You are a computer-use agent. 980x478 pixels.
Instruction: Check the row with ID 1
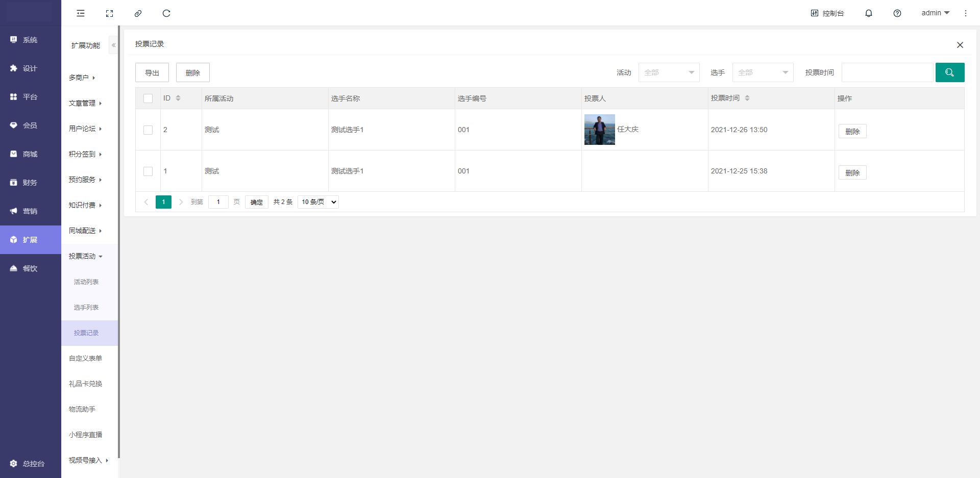[x=148, y=171]
